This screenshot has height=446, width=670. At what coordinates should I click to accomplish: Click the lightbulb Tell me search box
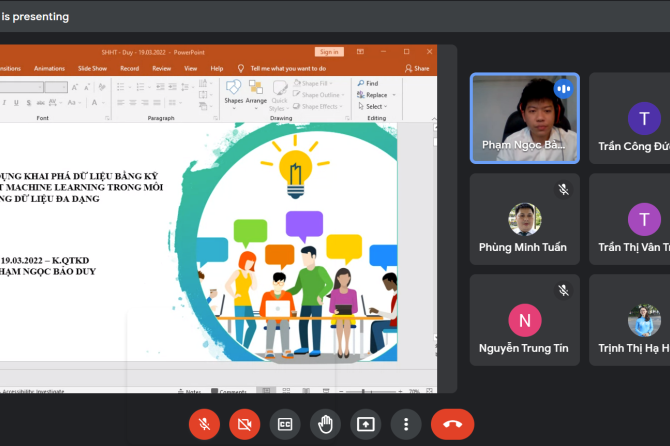click(x=289, y=68)
